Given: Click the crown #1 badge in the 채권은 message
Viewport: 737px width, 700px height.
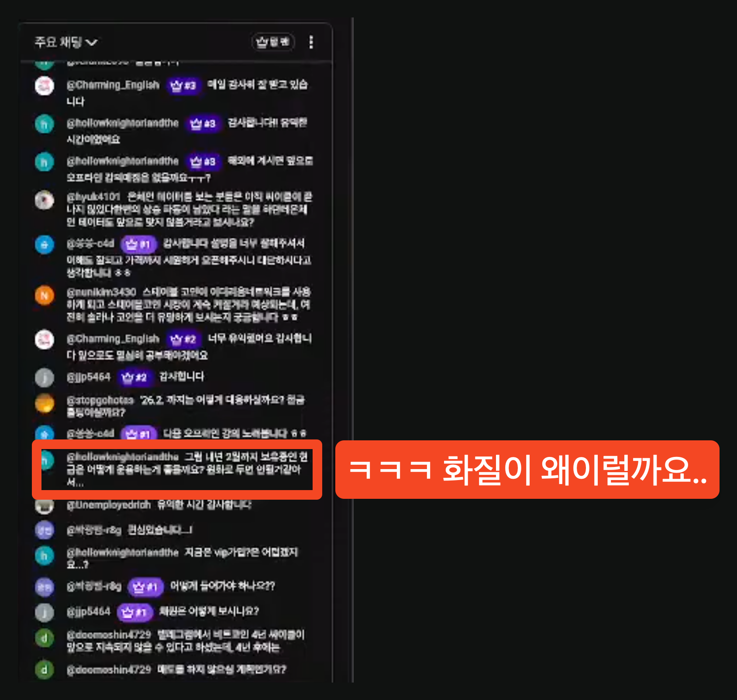Looking at the screenshot, I should click(135, 612).
